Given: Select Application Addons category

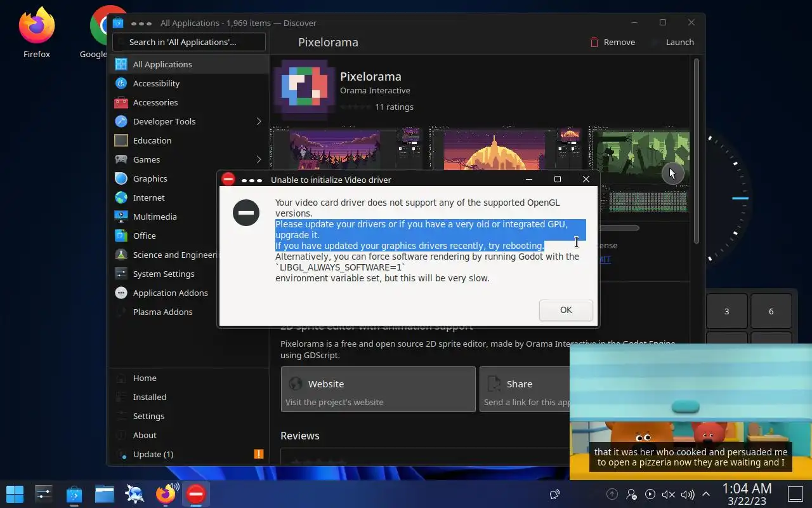Looking at the screenshot, I should [x=164, y=293].
